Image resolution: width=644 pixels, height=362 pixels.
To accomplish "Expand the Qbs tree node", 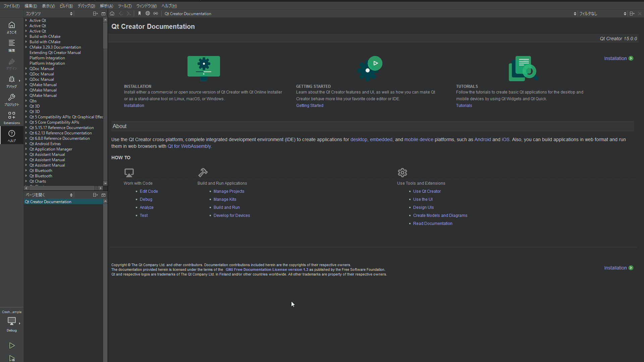I will 26,101.
